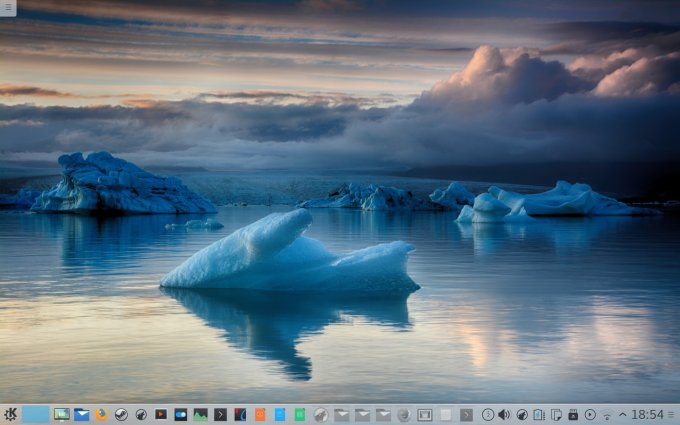Open the removable device notifier tray icon
The image size is (680, 425).
click(573, 414)
